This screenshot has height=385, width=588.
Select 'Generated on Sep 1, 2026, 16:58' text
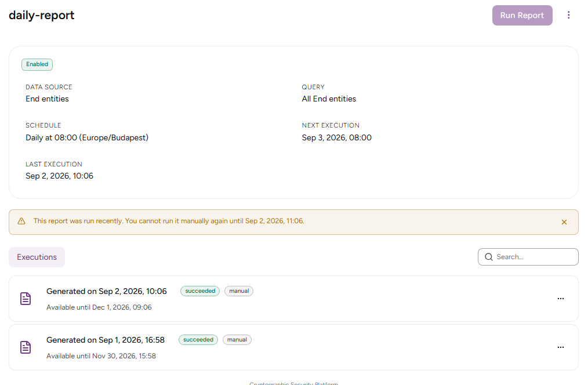click(x=106, y=340)
